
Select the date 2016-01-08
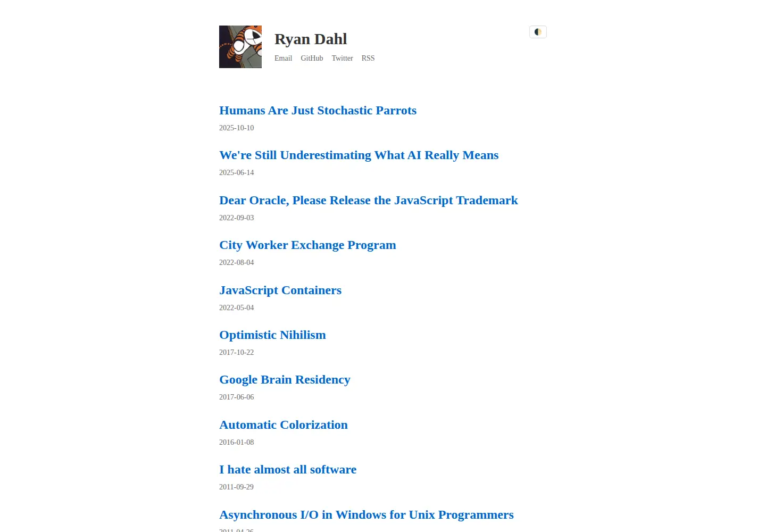click(237, 442)
